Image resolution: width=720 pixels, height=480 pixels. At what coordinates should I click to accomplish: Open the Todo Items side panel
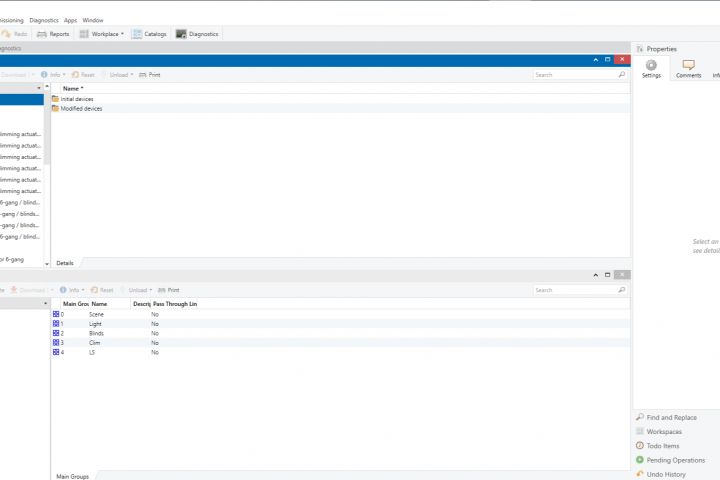[658, 446]
